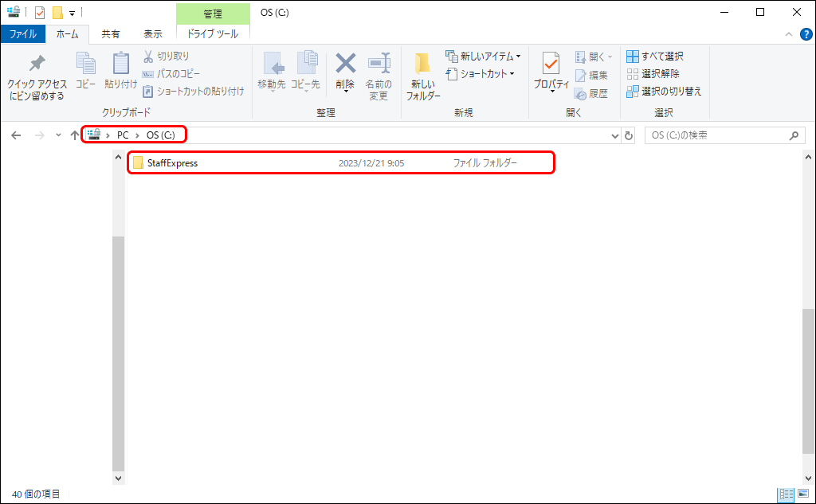Expand the address bar history dropdown

coord(614,135)
